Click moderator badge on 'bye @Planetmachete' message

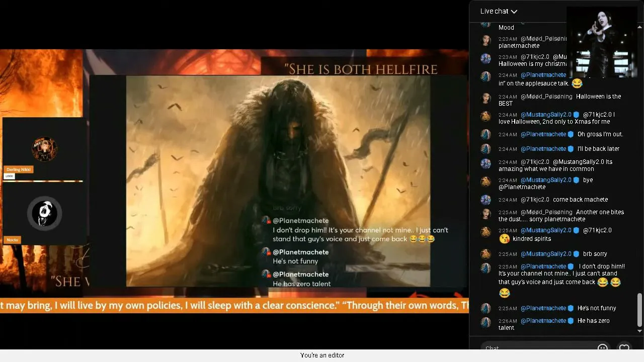[x=576, y=180]
